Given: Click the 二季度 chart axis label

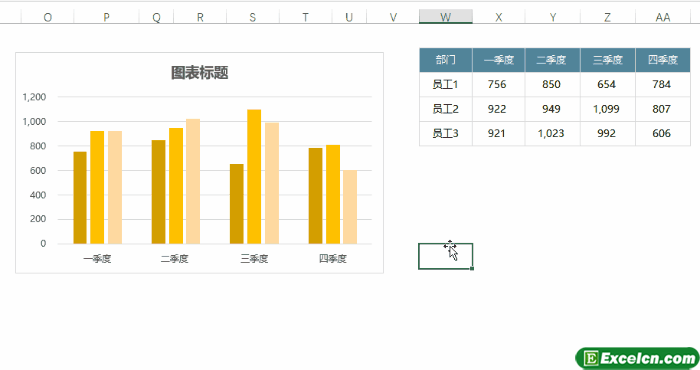Looking at the screenshot, I should pos(175,258).
